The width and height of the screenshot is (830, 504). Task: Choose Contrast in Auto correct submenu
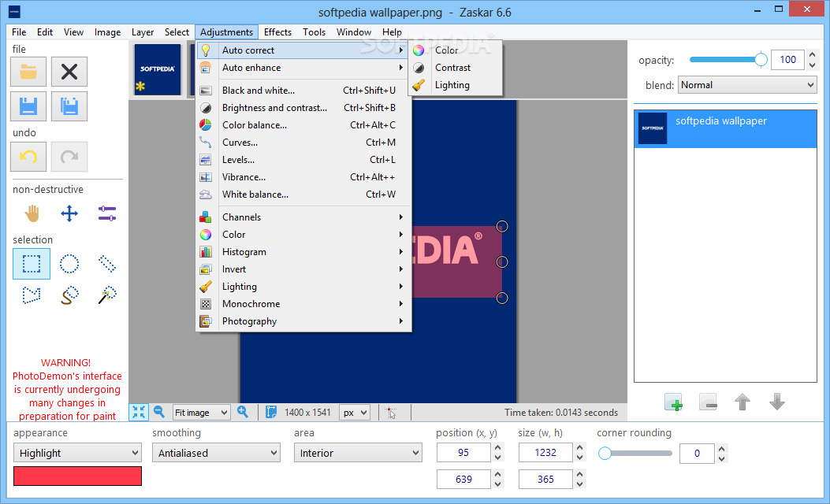[x=456, y=68]
